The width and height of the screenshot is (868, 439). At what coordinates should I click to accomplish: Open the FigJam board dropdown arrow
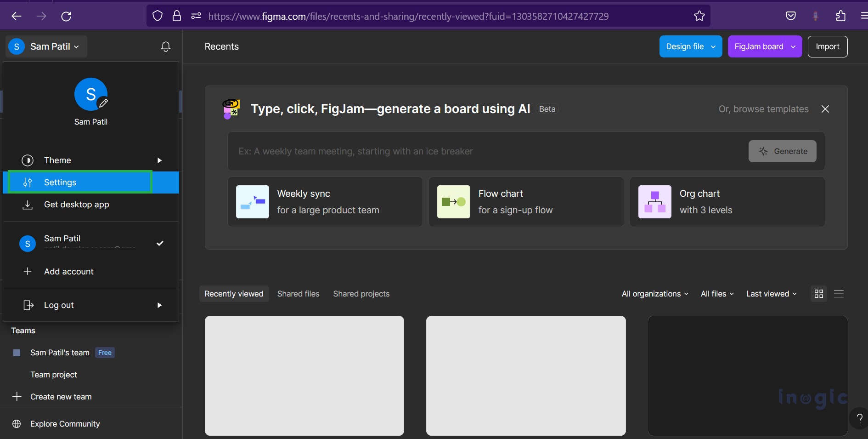(x=793, y=46)
